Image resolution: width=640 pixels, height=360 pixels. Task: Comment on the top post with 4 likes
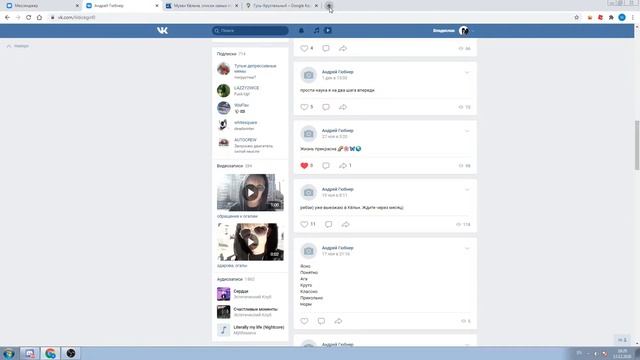(326, 48)
